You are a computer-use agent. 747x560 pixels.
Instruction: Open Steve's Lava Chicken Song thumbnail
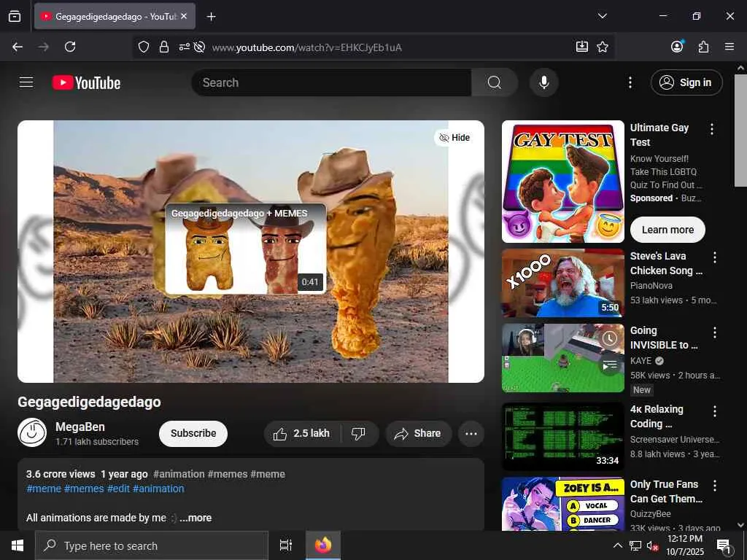coord(562,283)
